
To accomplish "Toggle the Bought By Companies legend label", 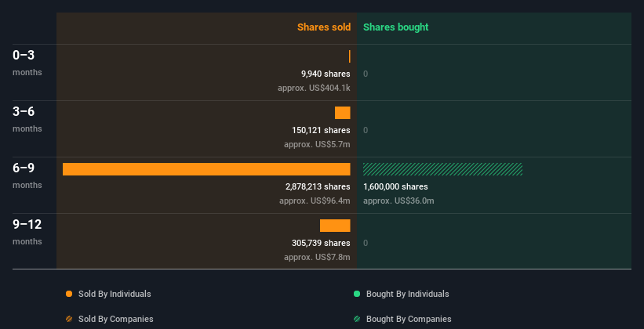I will [x=409, y=319].
